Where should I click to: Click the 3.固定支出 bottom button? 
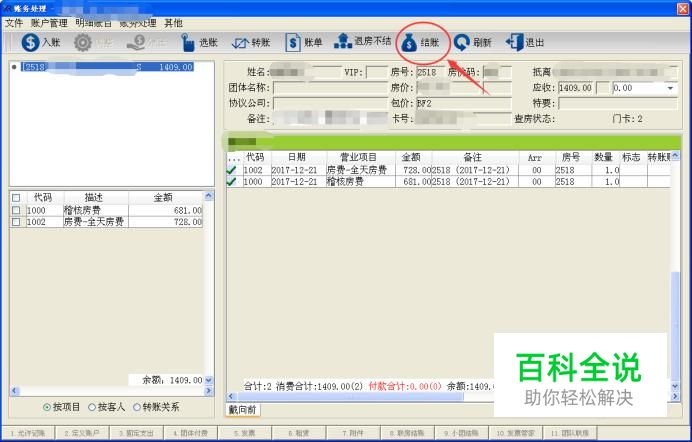pyautogui.click(x=136, y=433)
